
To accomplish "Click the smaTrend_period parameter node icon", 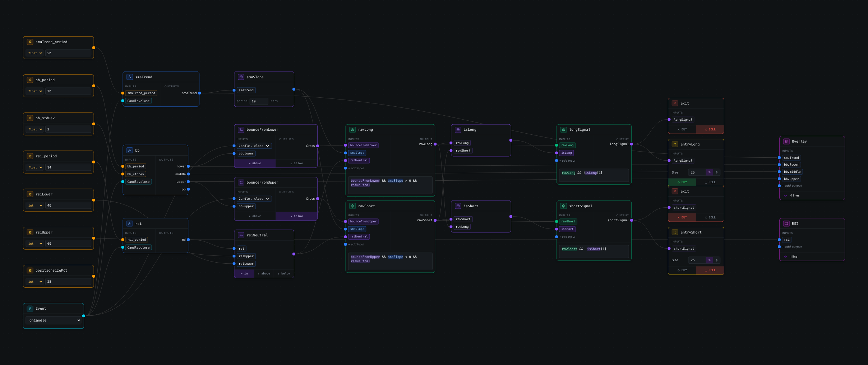I will pos(30,42).
